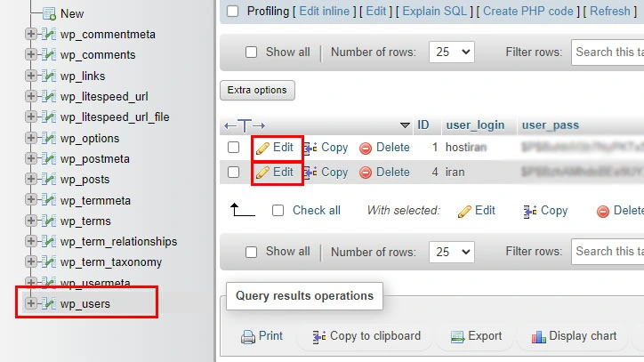Screen dimensions: 644x362
Task: Click the Extra options button
Action: [257, 90]
